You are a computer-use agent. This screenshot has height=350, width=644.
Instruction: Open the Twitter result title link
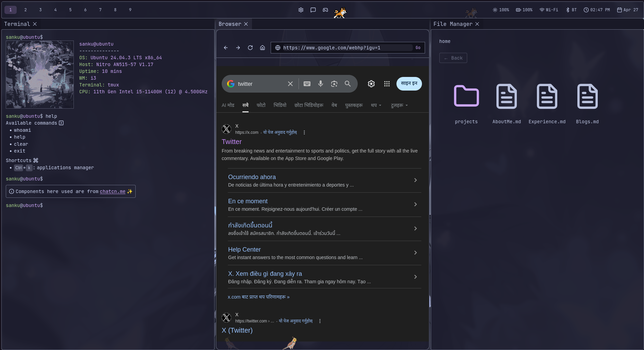coord(232,142)
